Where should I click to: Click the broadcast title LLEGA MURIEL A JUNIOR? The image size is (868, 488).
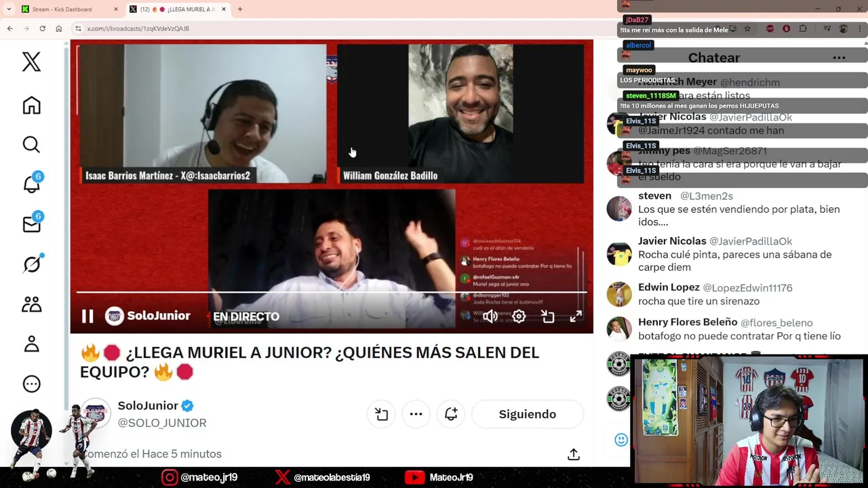click(309, 362)
